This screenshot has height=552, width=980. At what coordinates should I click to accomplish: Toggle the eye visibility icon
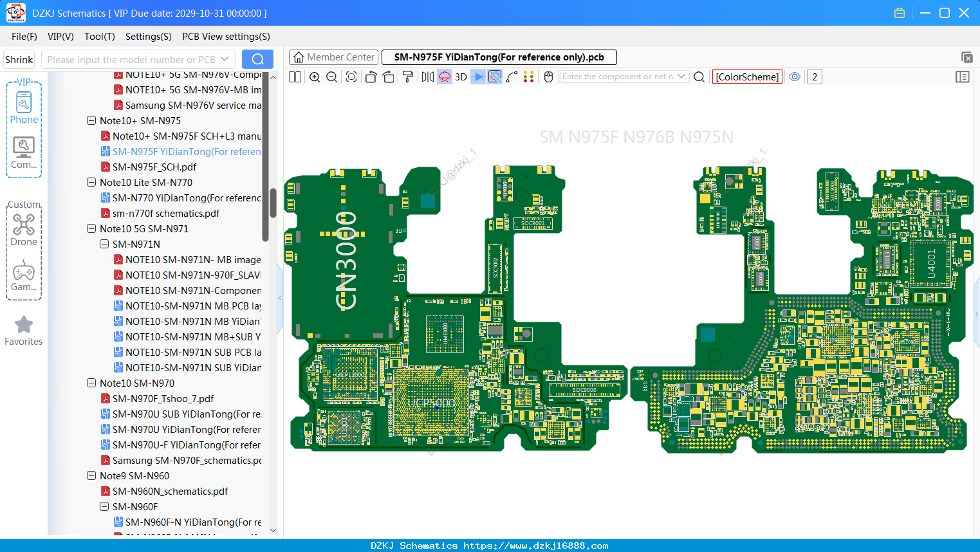coord(795,77)
